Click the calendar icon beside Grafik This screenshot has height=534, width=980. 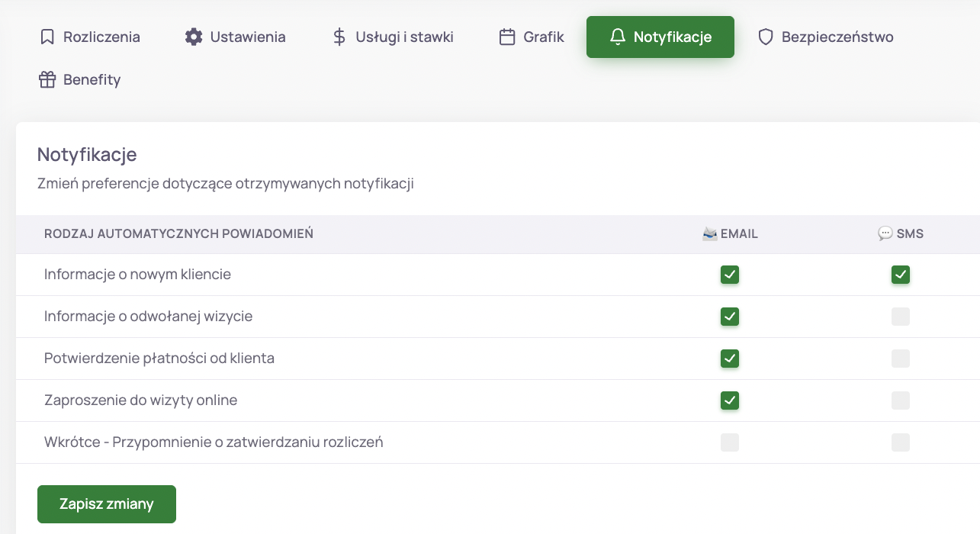pos(507,37)
